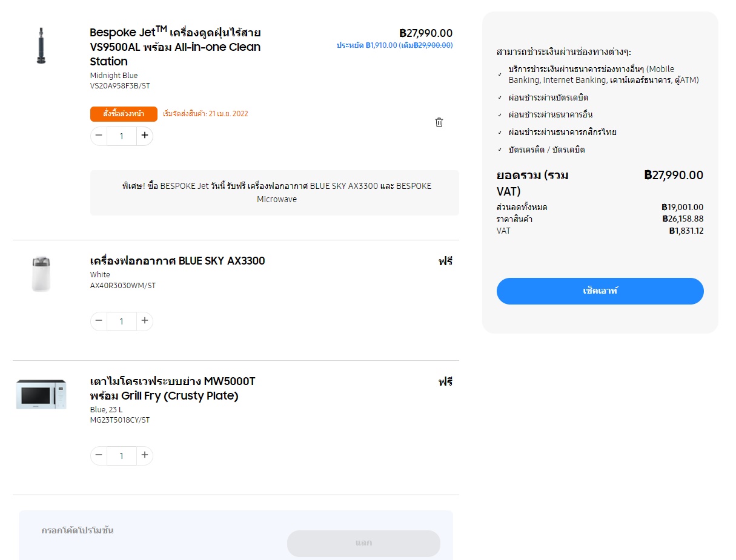Decrease MW5000T microwave quantity with minus

pyautogui.click(x=99, y=455)
